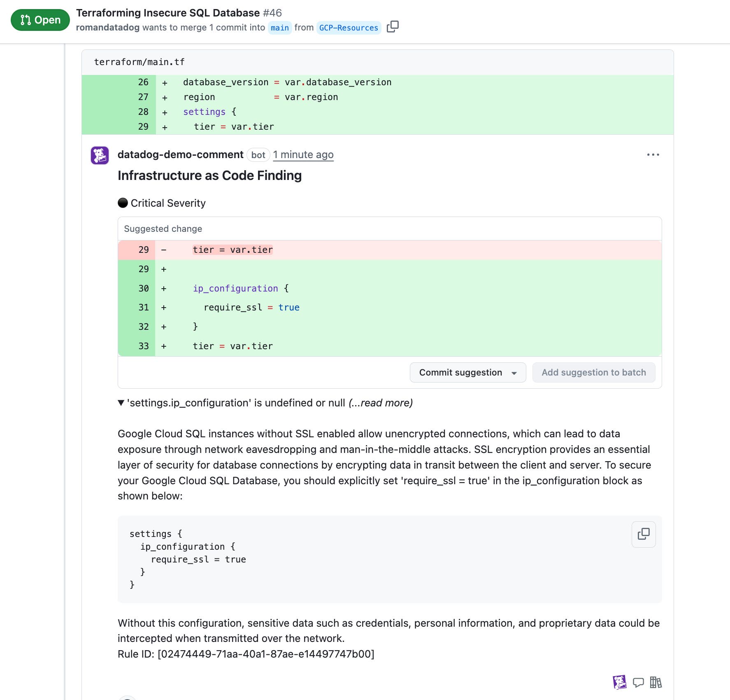The image size is (730, 700).
Task: Open the Commit suggestion dropdown arrow
Action: coord(514,372)
